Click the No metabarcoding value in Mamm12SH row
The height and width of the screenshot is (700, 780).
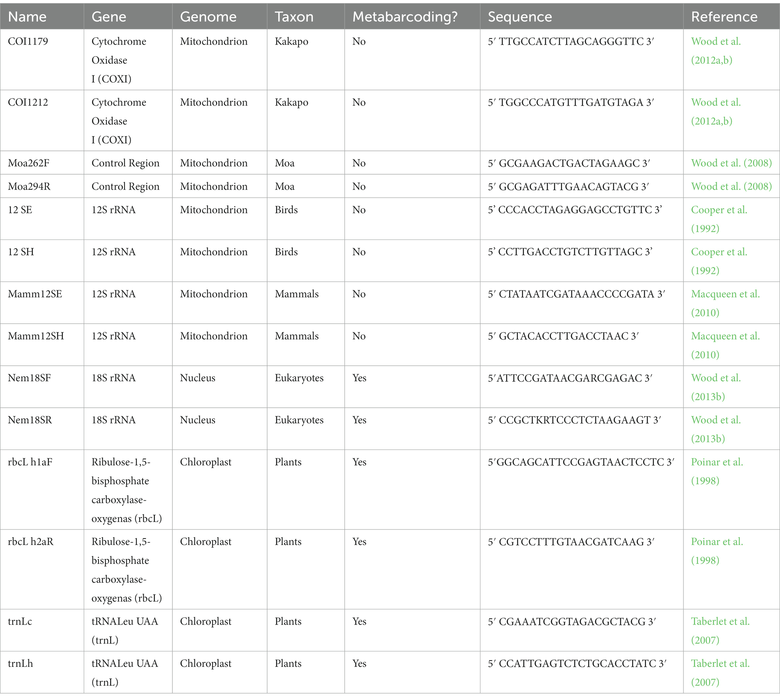[x=359, y=336]
